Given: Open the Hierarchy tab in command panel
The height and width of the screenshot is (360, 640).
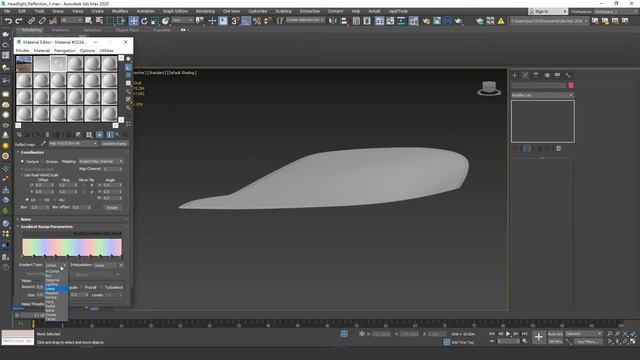Looking at the screenshot, I should [x=536, y=76].
